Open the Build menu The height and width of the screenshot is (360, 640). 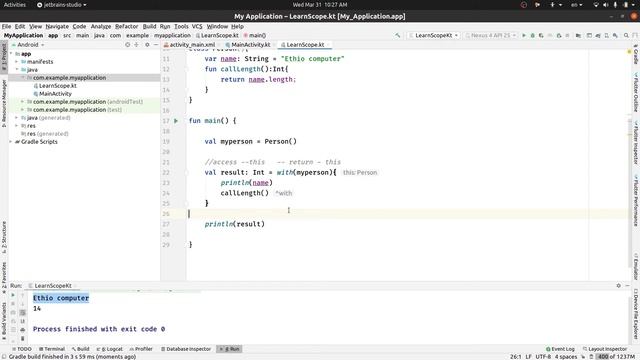pos(149,27)
